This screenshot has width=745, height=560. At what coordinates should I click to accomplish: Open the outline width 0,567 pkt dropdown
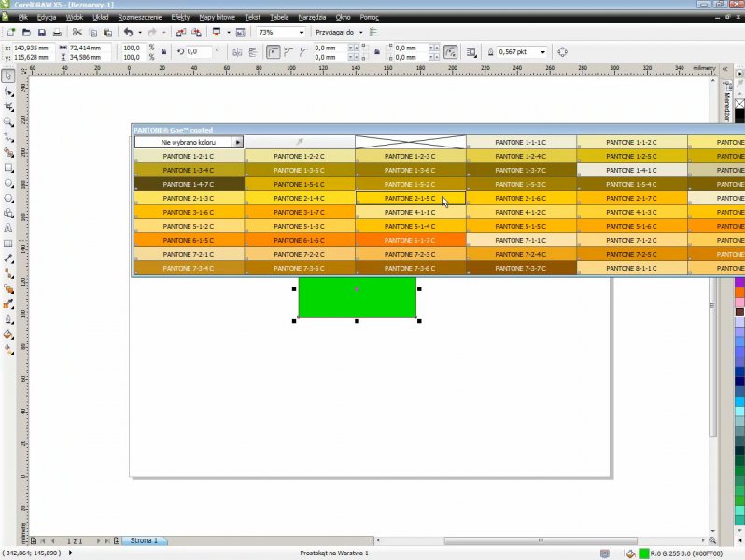(x=543, y=51)
